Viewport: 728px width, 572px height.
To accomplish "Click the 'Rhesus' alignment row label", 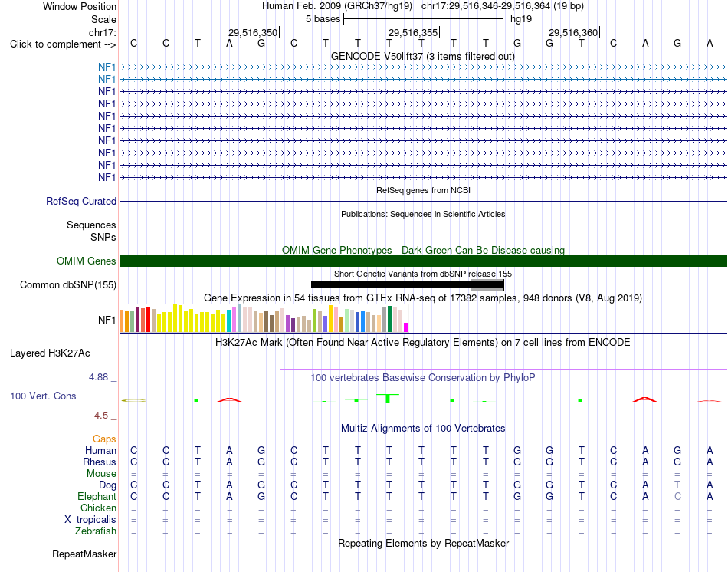I will 100,462.
